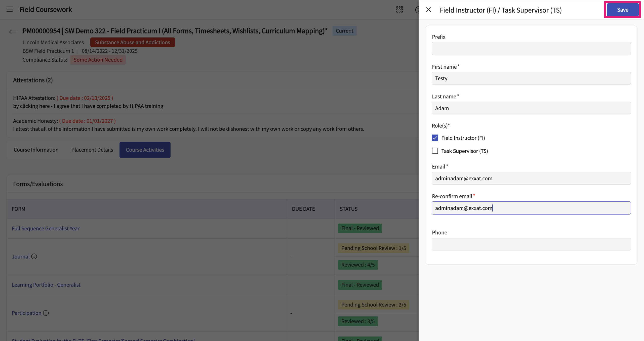
Task: Click the Save button
Action: (x=622, y=10)
